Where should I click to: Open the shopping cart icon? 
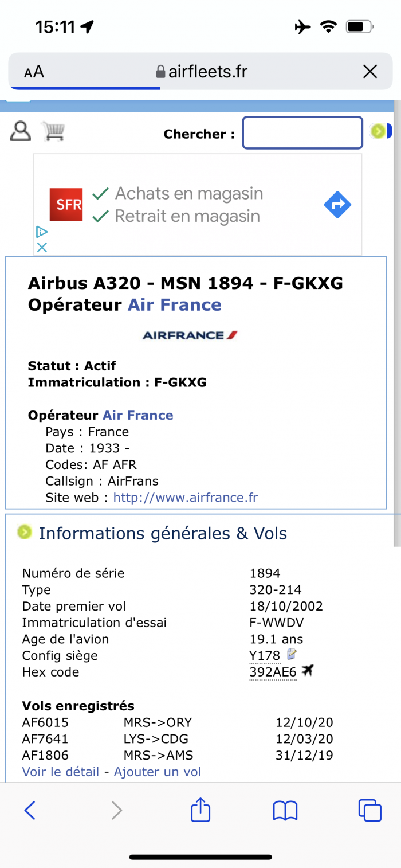pyautogui.click(x=53, y=131)
